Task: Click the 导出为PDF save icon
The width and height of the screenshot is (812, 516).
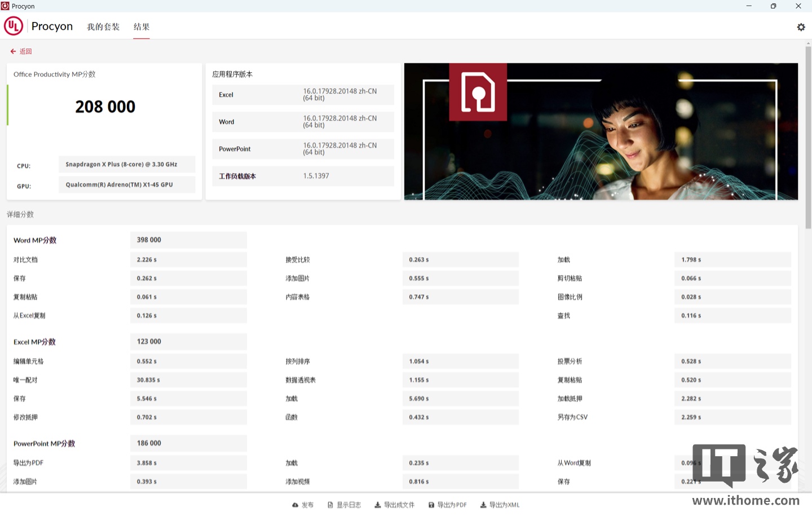Action: pos(431,505)
